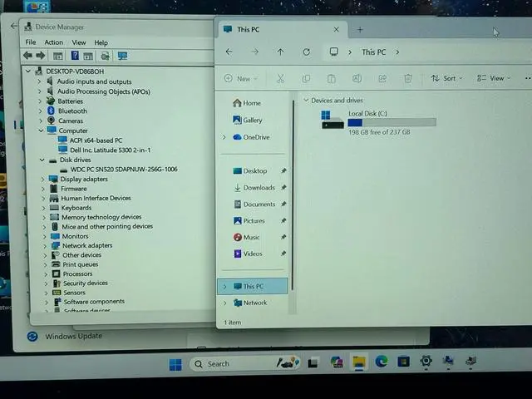Open the Help menu in Device Manager
Screen dimensions: 532x399
(101, 42)
